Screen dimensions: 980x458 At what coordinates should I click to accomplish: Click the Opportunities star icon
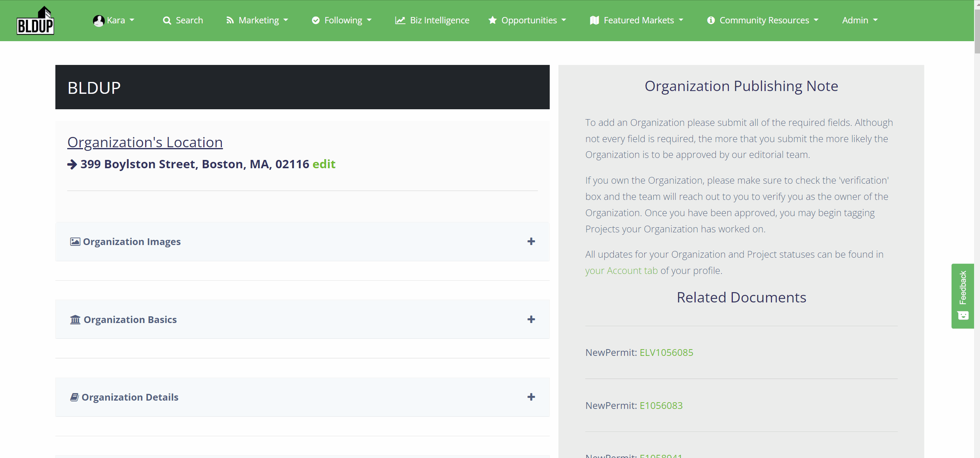492,20
